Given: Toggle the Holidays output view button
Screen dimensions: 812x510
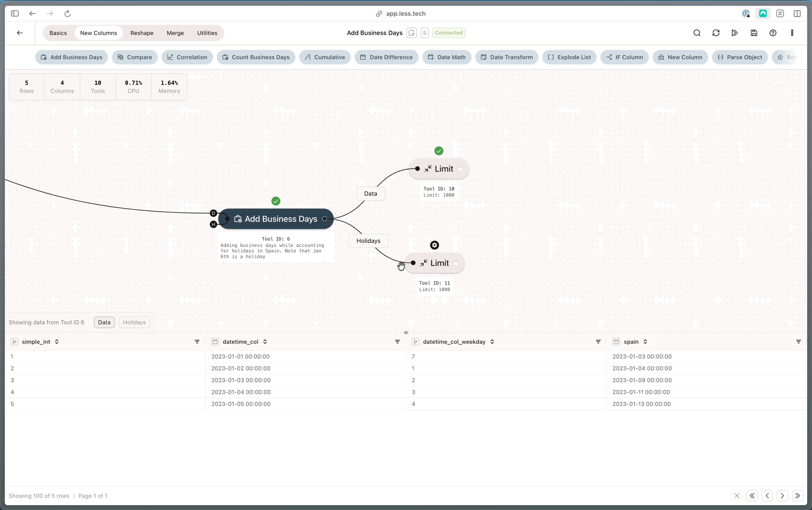Looking at the screenshot, I should point(134,322).
